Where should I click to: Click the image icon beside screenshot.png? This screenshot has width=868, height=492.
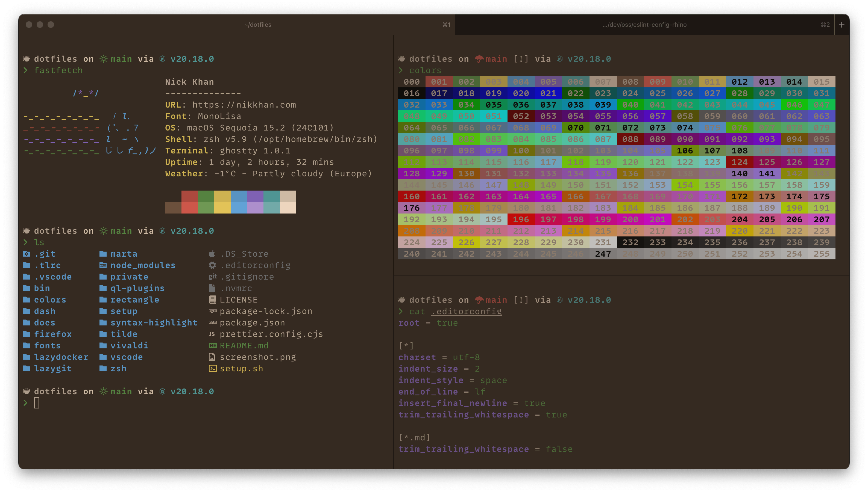click(x=212, y=357)
